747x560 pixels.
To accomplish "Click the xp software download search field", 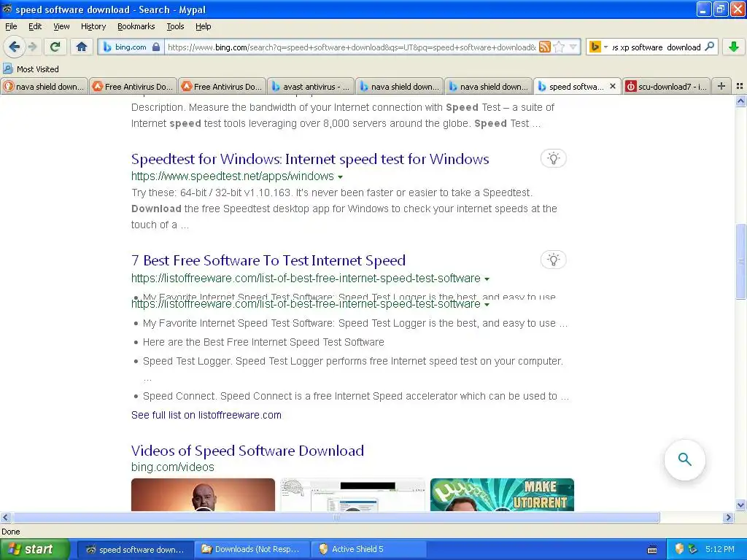I will click(x=656, y=47).
